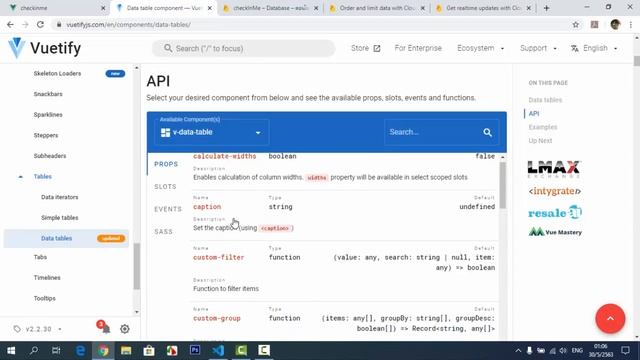
Task: Go to Steppers page
Action: (x=46, y=135)
